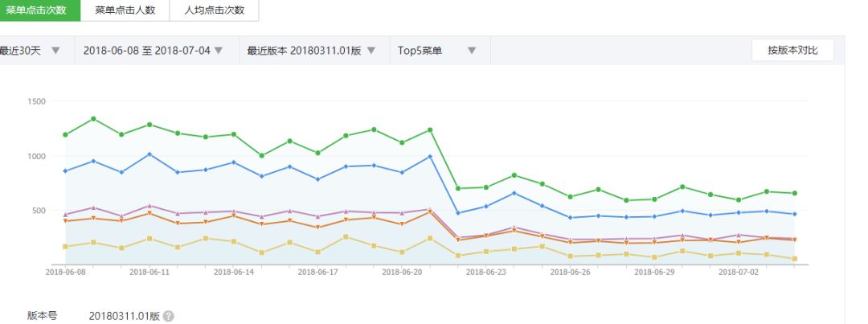Viewport: 868px width, 324px height.
Task: Click the 2018-07-02 x-axis date label
Action: point(739,272)
